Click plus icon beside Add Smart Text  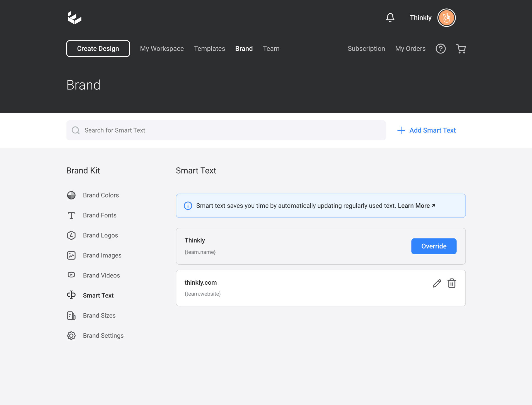tap(401, 130)
